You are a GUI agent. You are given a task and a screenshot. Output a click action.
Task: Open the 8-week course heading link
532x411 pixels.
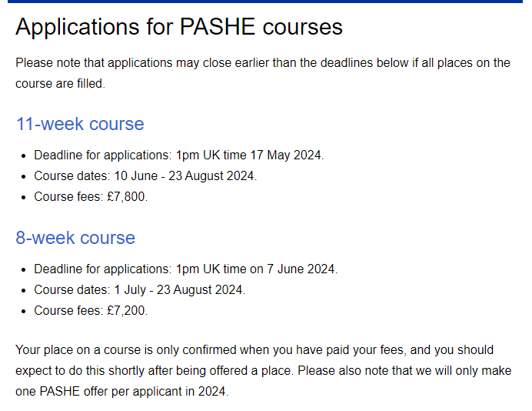coord(75,237)
